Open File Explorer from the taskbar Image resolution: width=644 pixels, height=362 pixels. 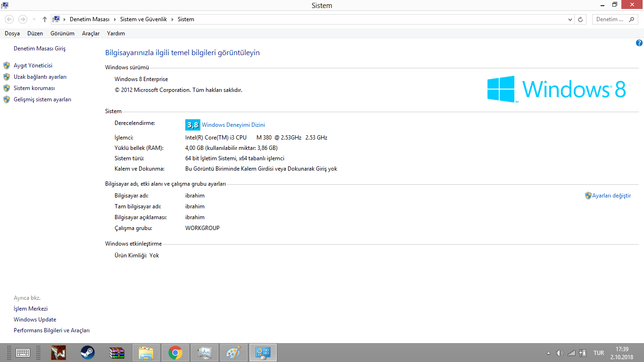146,353
